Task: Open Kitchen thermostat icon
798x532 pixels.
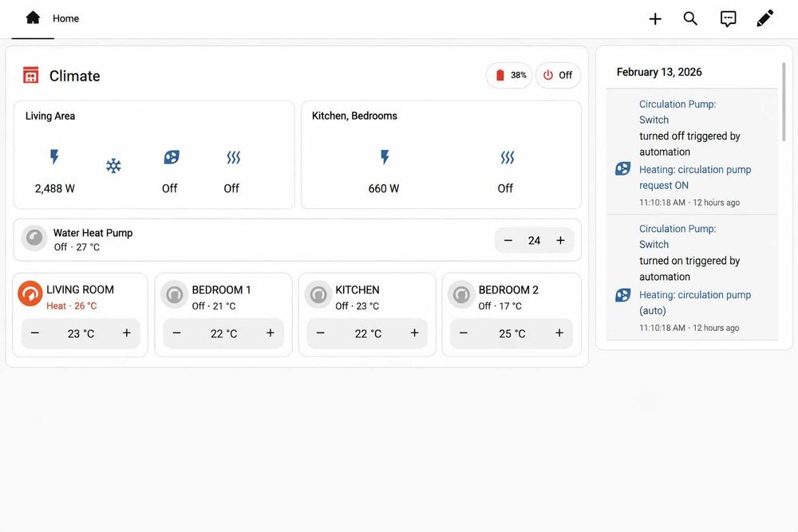Action: pyautogui.click(x=318, y=294)
